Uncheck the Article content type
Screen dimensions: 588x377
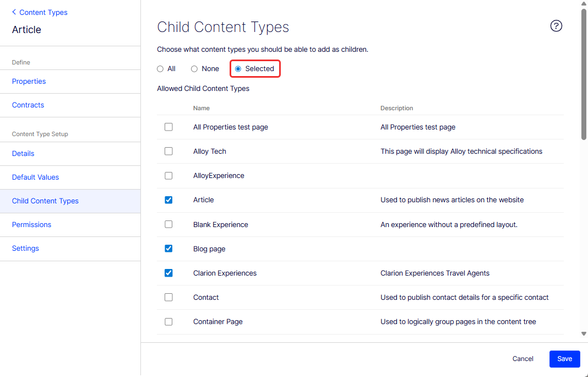[x=168, y=200]
